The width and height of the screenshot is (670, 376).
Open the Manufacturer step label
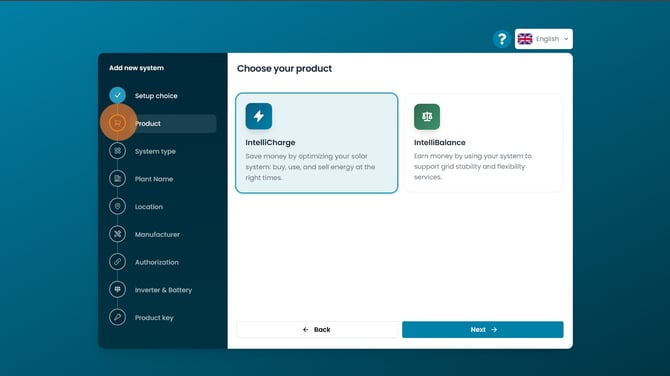pyautogui.click(x=157, y=235)
